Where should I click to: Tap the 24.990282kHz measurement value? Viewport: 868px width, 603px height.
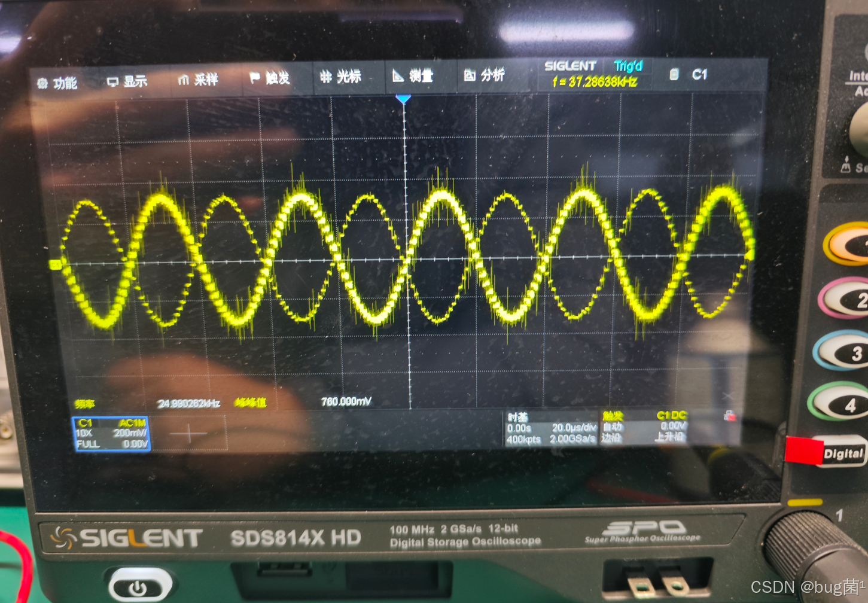[x=188, y=404]
